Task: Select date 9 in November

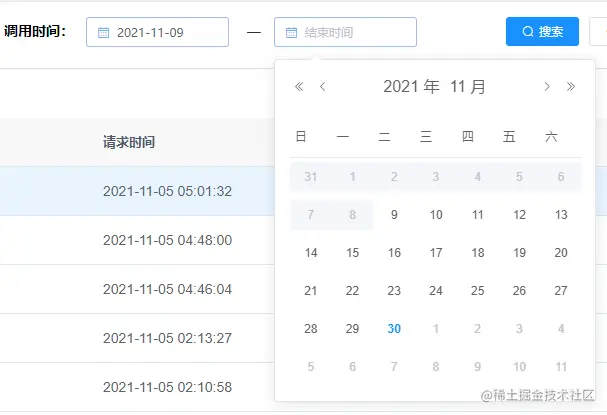Action: pos(394,215)
